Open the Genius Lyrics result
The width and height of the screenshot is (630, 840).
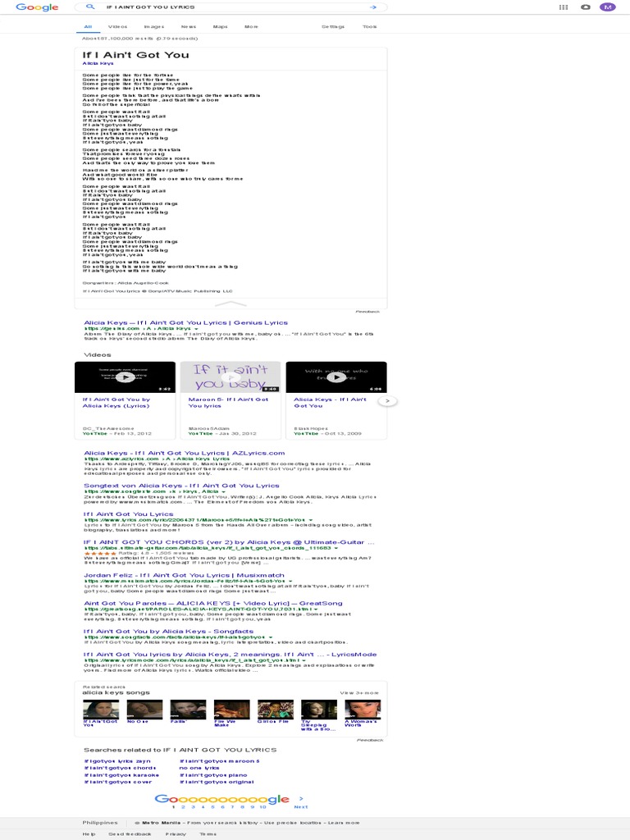pyautogui.click(x=186, y=322)
